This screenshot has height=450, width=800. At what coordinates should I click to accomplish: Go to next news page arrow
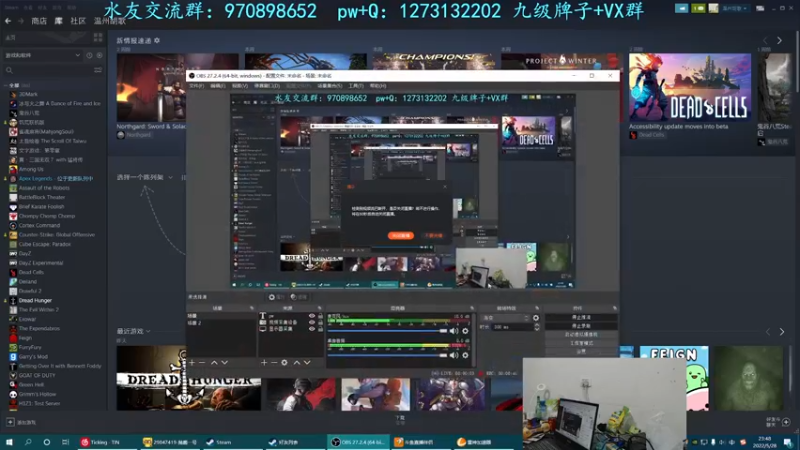pos(780,40)
